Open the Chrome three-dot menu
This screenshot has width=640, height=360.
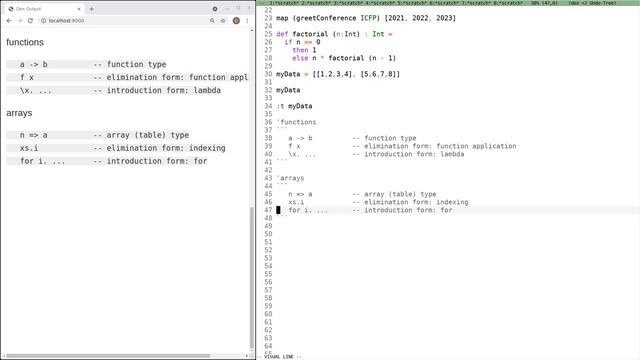click(247, 20)
